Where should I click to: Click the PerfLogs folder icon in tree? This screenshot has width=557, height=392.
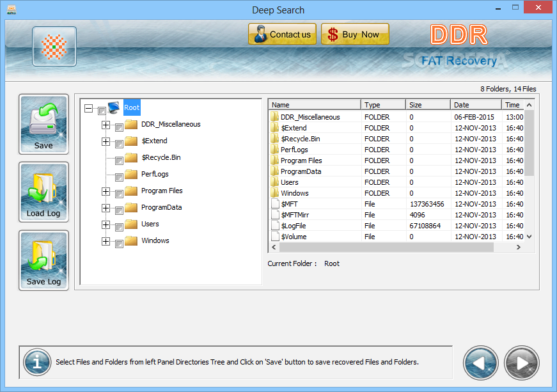(131, 175)
